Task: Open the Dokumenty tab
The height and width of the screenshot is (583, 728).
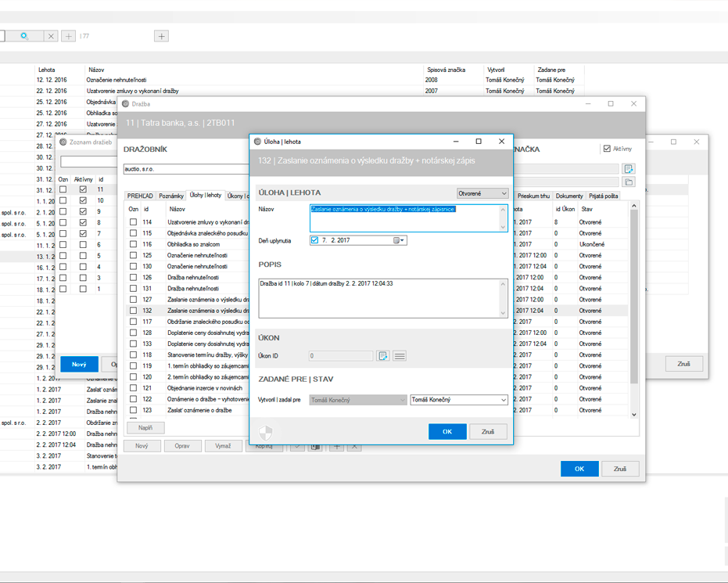Action: point(569,196)
